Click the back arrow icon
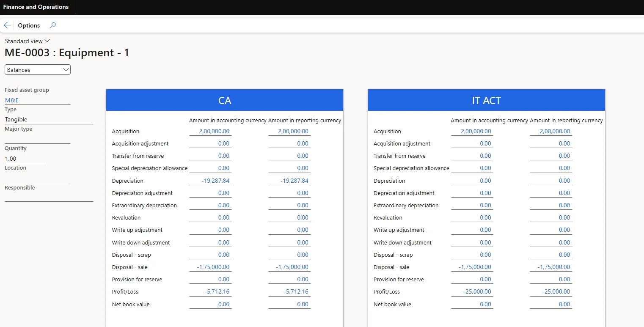The image size is (644, 327). 7,25
